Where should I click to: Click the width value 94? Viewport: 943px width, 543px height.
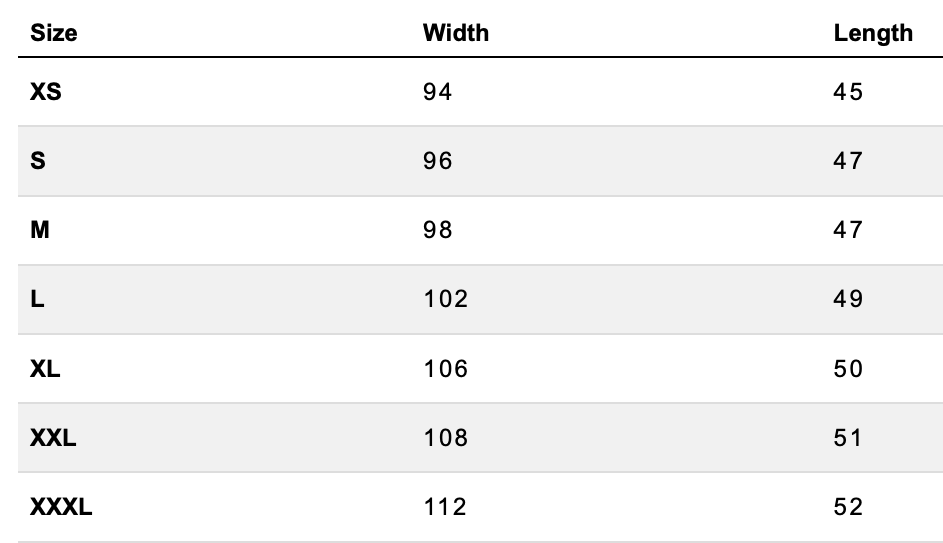pyautogui.click(x=438, y=92)
